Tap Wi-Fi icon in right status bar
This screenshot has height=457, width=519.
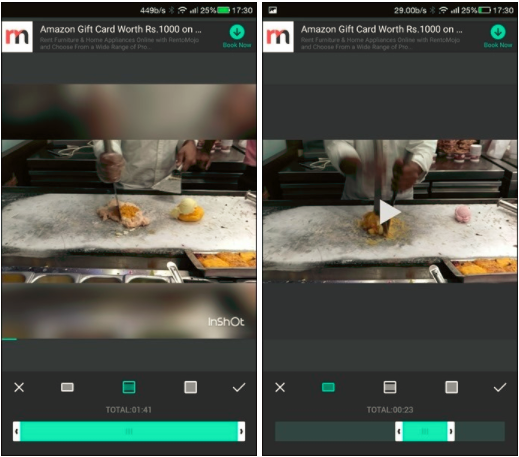(443, 10)
